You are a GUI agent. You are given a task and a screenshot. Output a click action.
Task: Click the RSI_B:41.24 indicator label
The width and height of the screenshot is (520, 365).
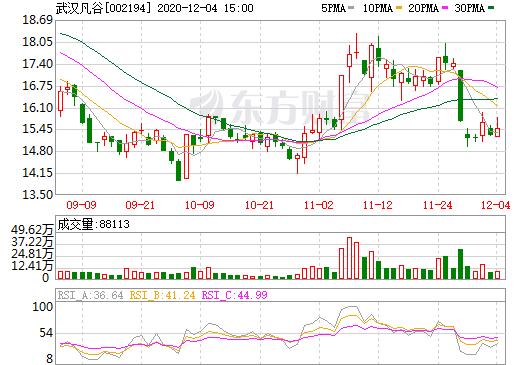162,295
